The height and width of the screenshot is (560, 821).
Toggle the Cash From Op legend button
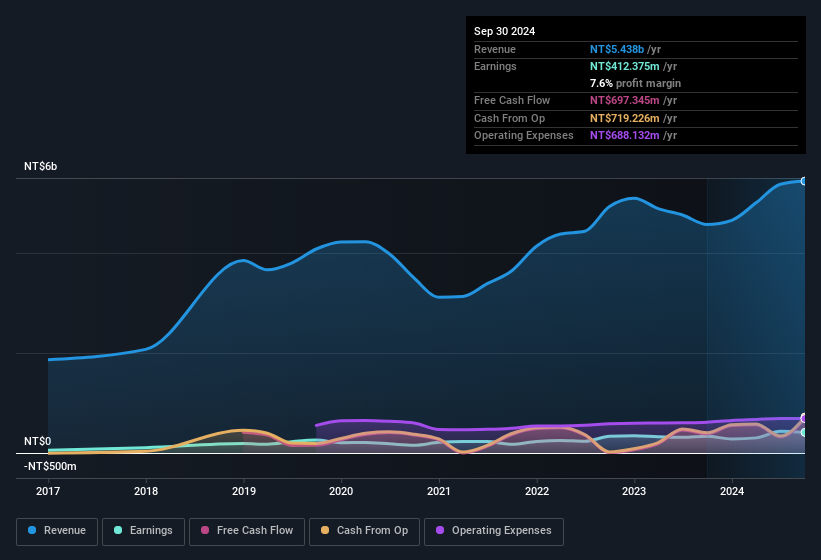(364, 531)
